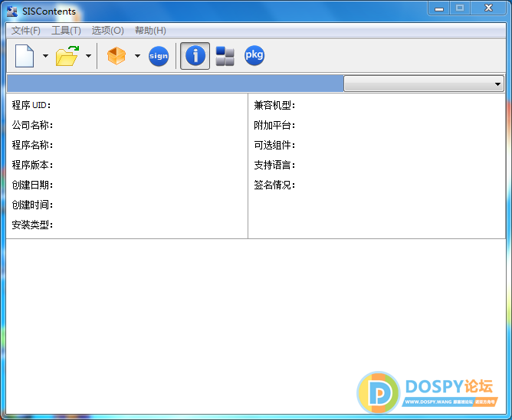
Task: Expand the package box dropdown arrow
Action: point(137,56)
